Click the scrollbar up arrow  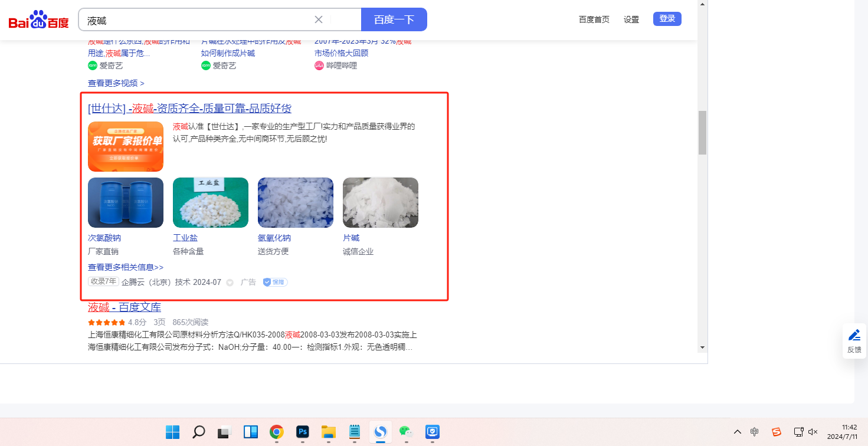[702, 4]
